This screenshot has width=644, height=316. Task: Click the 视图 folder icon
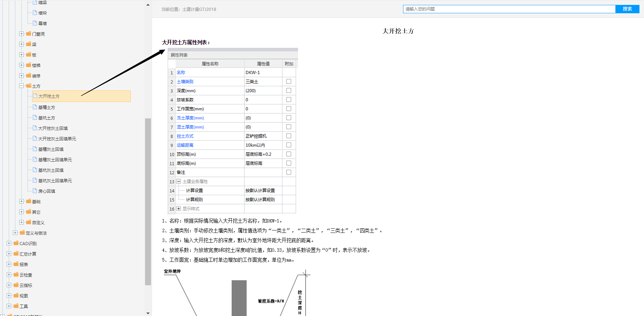pos(16,296)
